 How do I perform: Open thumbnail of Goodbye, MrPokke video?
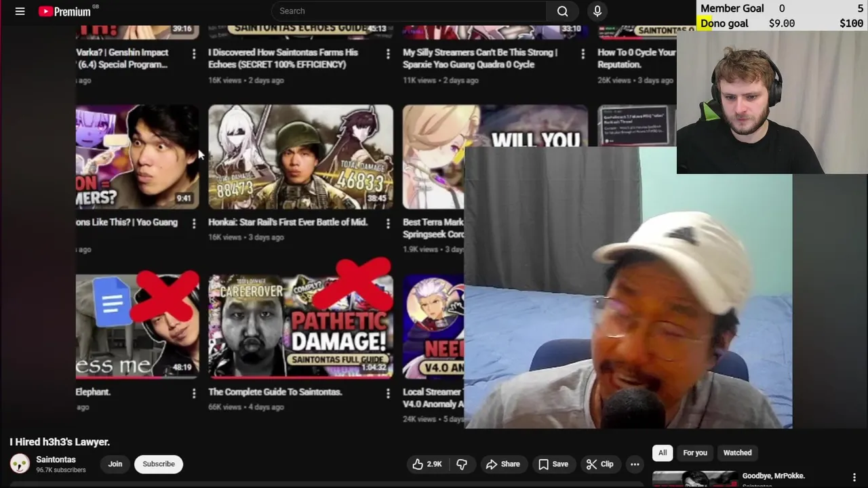point(694,479)
